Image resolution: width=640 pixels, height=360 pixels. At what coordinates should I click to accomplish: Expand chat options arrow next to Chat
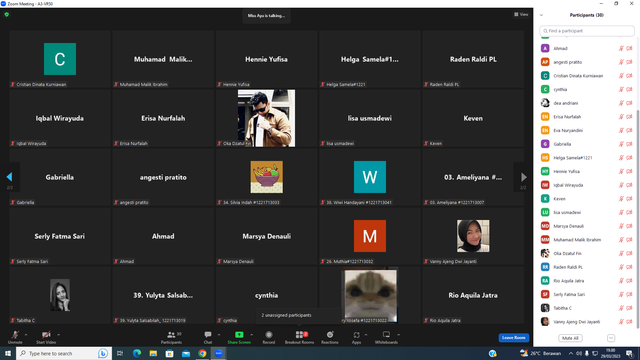219,335
